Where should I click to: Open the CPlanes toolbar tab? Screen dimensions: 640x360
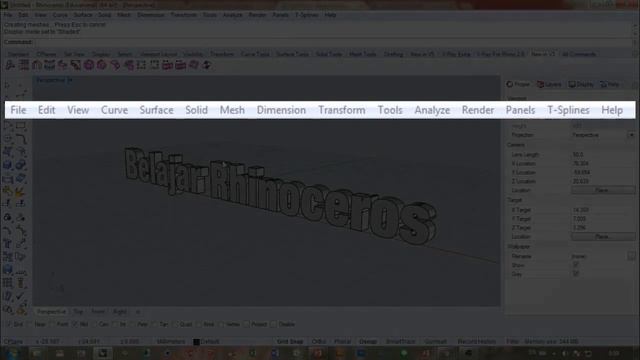coord(47,54)
